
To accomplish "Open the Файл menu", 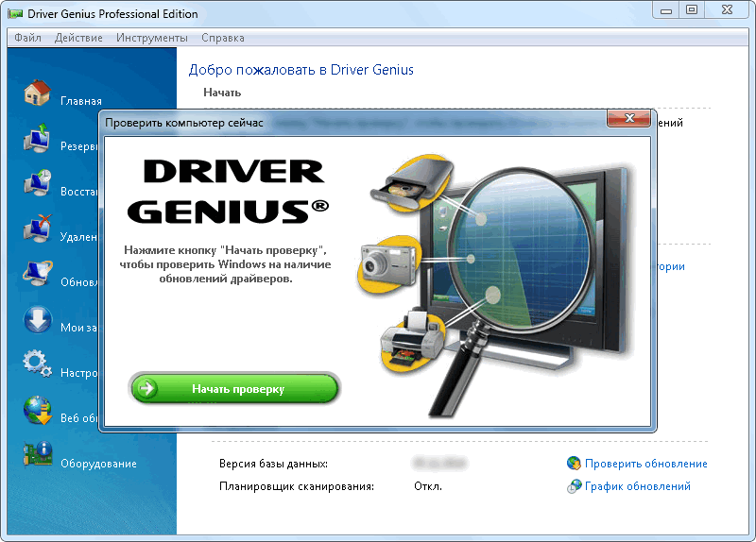I will [27, 38].
